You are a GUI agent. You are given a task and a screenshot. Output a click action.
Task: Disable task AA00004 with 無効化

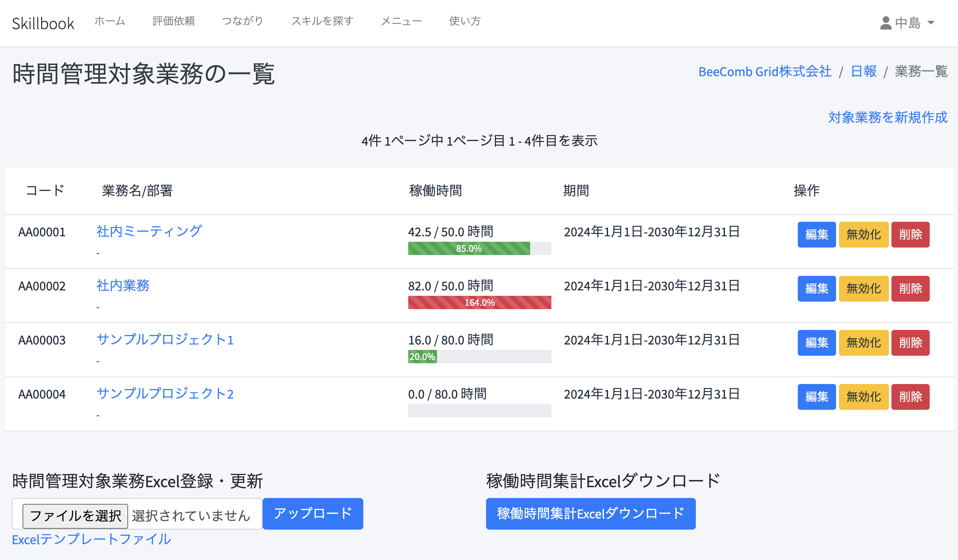[864, 397]
